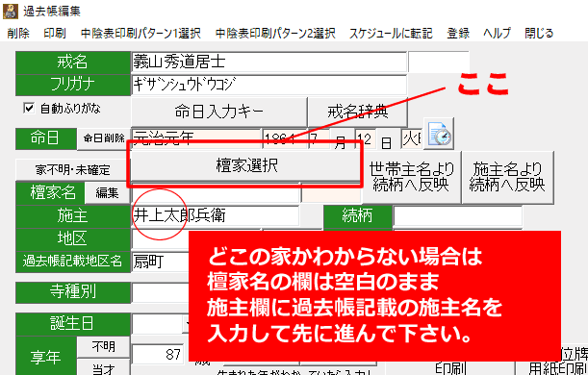
Task: Select 中陰表印刷パターン1選択 menu item
Action: (x=141, y=34)
